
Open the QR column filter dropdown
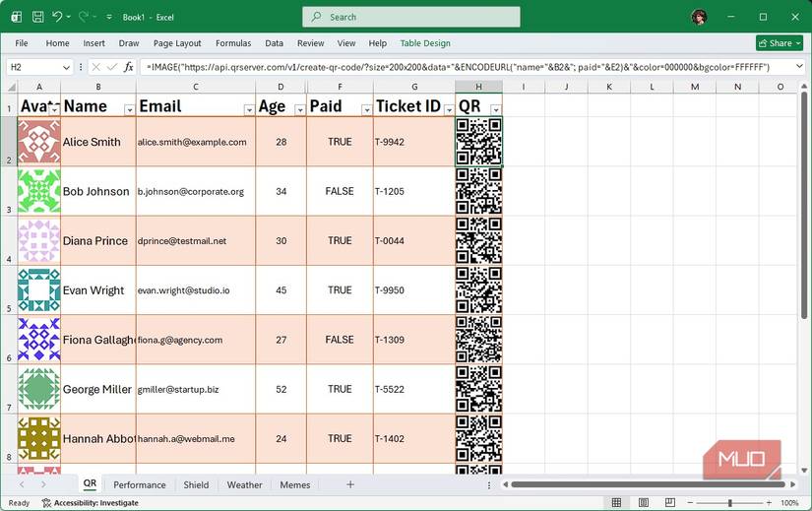[x=496, y=109]
